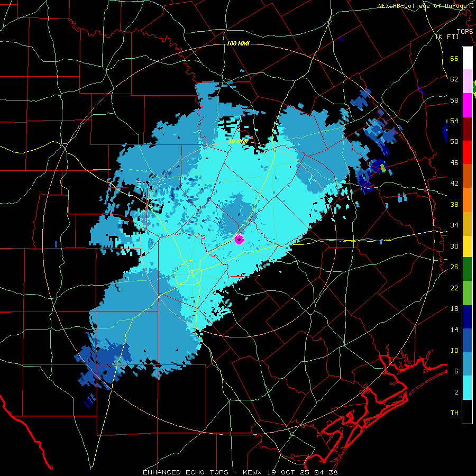Click the 'NEXLAB-College of DuPage' text
Screen dimensions: 476x476
(424, 6)
